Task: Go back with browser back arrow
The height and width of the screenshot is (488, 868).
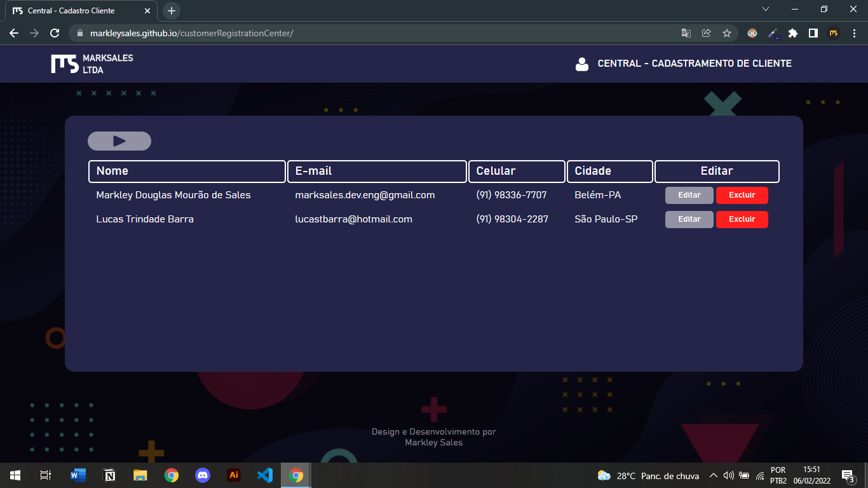Action: coord(14,33)
